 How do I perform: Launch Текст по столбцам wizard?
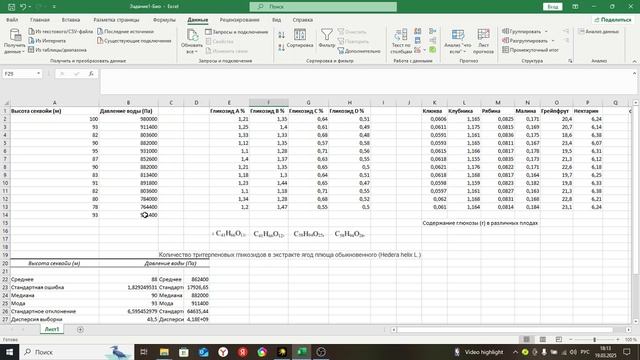tap(401, 41)
